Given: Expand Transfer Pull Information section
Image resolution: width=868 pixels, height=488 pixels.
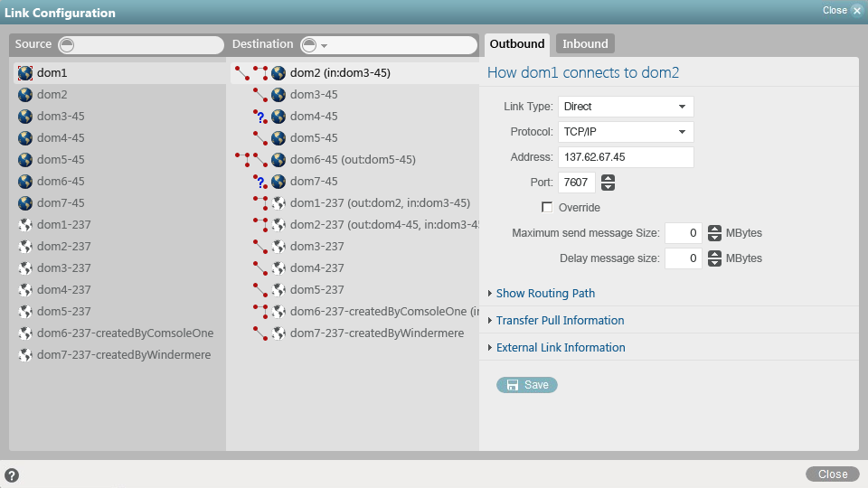Looking at the screenshot, I should [560, 321].
